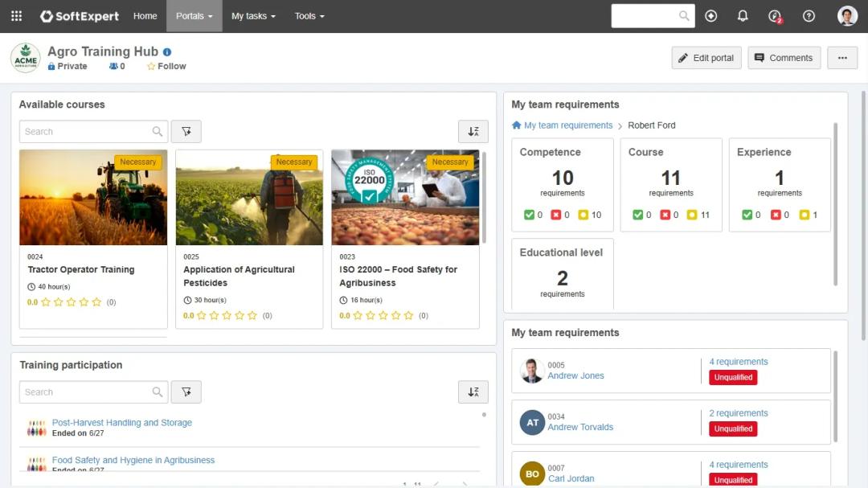Expand the Portals dropdown menu
Image resolution: width=868 pixels, height=488 pixels.
tap(194, 16)
